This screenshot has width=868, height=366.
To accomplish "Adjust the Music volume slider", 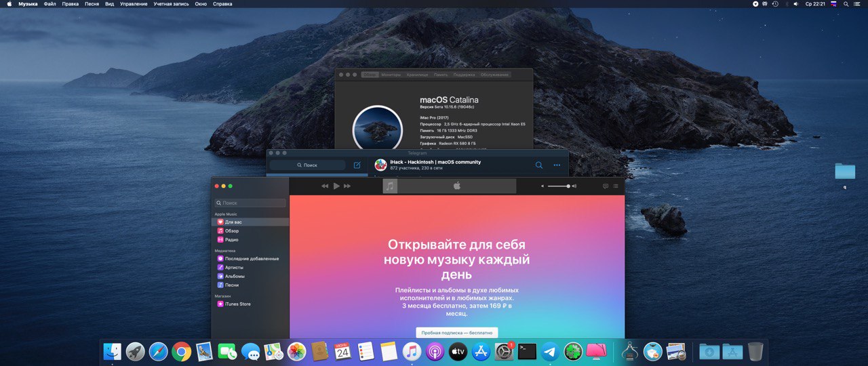I will click(559, 186).
